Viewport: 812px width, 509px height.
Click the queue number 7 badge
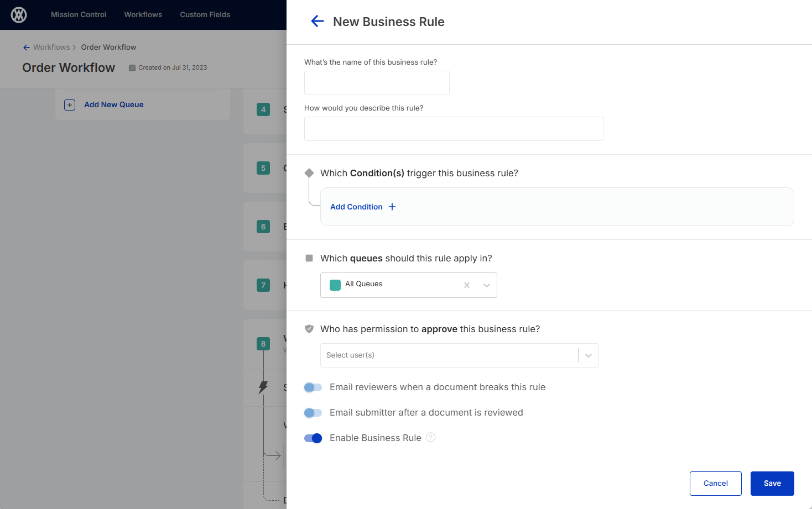[263, 285]
